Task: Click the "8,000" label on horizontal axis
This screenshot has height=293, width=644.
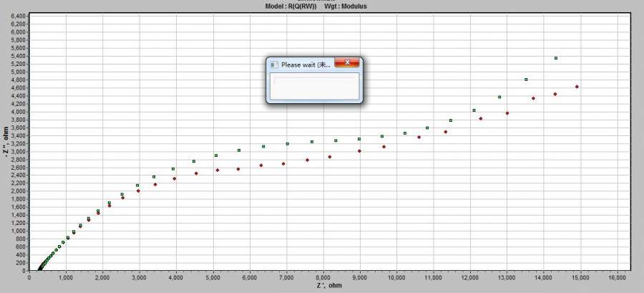Action: tap(323, 278)
